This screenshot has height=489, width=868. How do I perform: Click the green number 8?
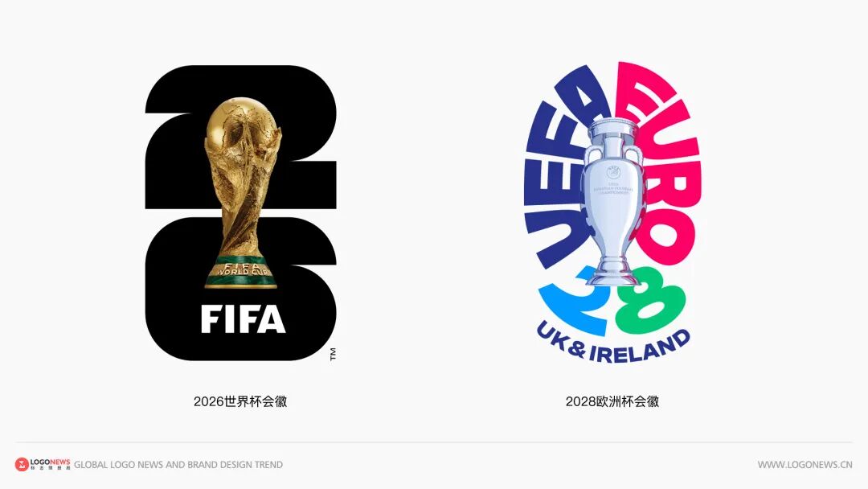[x=652, y=305]
